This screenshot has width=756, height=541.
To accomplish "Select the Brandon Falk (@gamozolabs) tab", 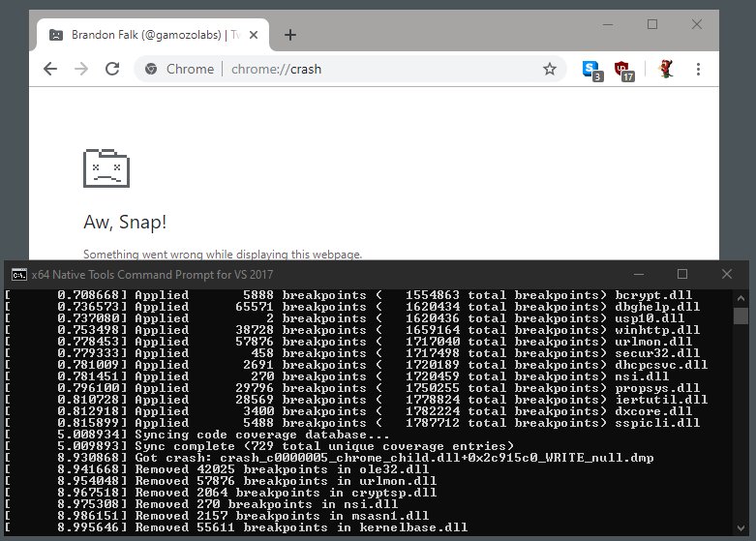I will click(153, 35).
